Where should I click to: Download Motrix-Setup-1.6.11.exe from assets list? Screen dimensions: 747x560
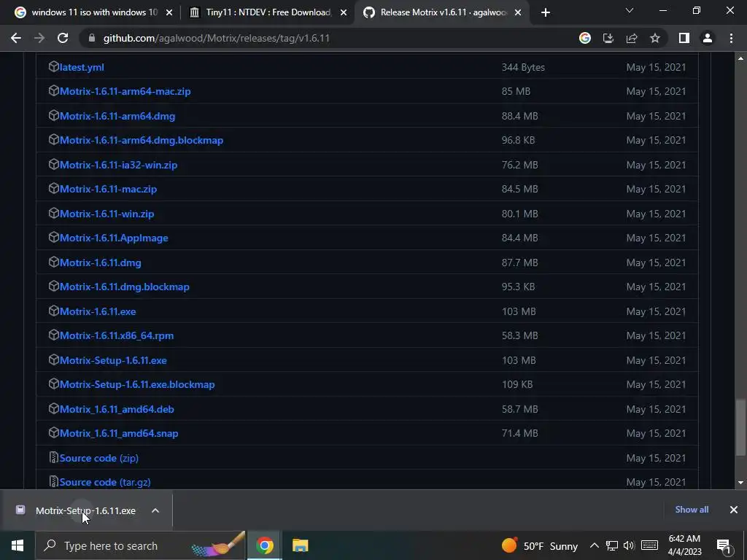[x=113, y=360]
